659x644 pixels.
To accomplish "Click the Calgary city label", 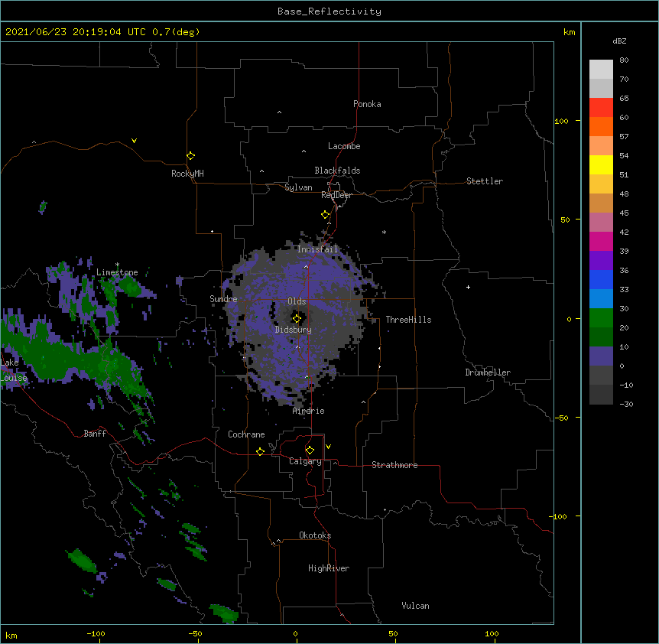I will [x=305, y=461].
